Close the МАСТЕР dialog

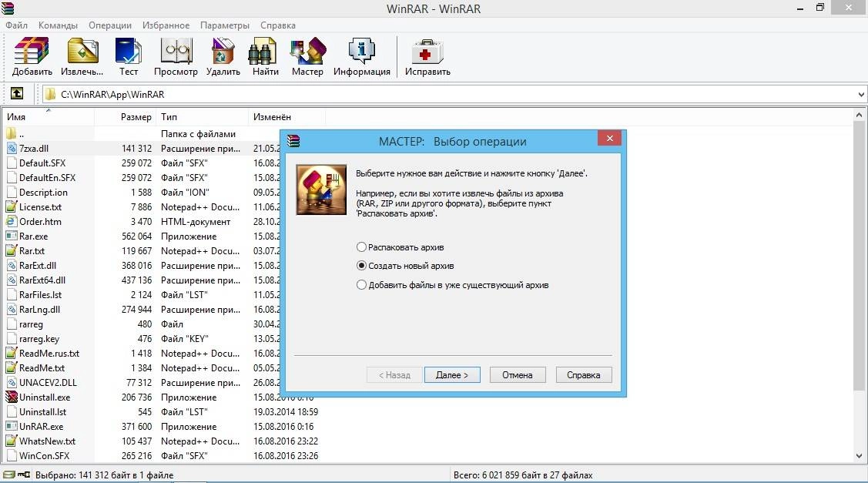tap(609, 139)
